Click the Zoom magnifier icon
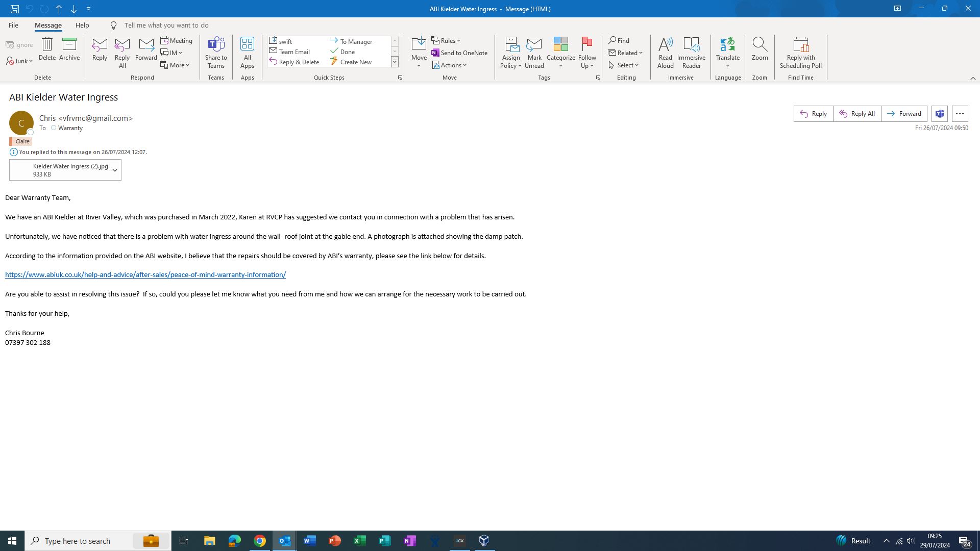Image resolution: width=980 pixels, height=551 pixels. coord(759,45)
